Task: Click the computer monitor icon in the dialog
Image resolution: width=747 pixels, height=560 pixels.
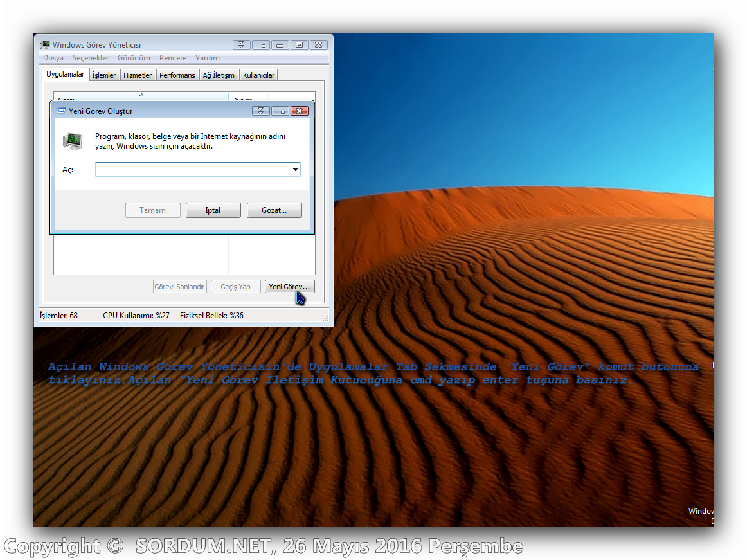Action: (73, 141)
